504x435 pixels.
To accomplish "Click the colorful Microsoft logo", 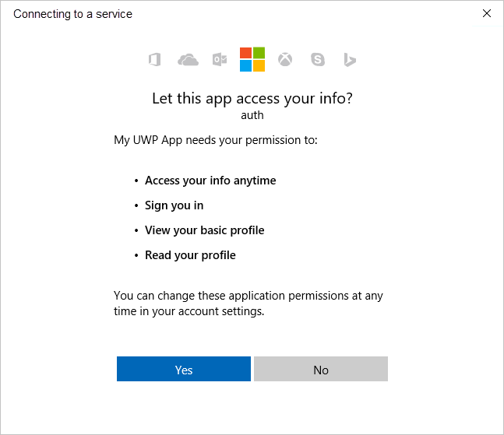I will (x=252, y=59).
